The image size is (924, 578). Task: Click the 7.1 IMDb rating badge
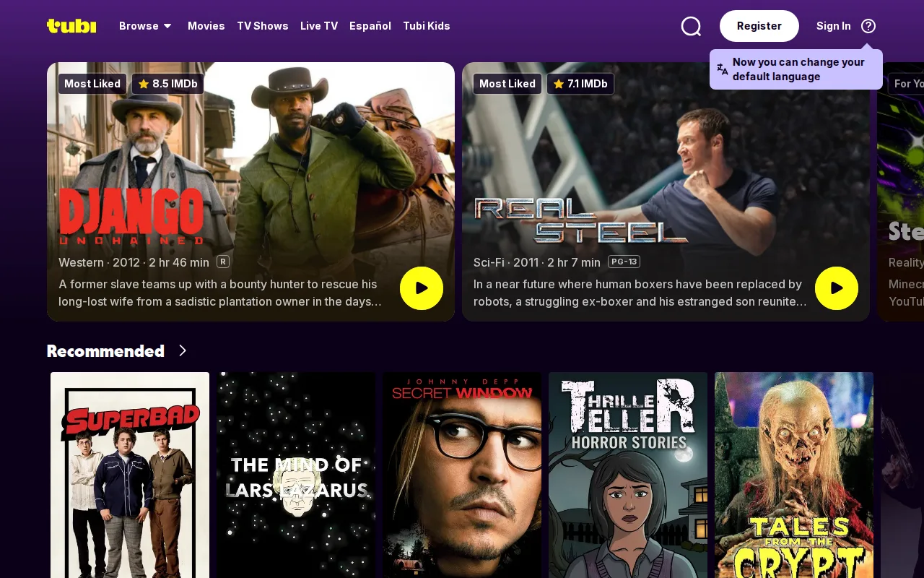click(x=580, y=84)
